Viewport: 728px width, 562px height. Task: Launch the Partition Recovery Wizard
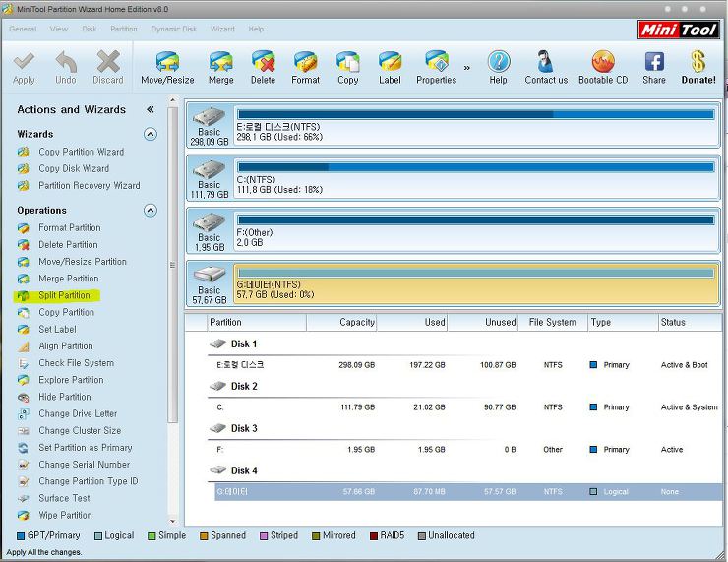pyautogui.click(x=90, y=186)
